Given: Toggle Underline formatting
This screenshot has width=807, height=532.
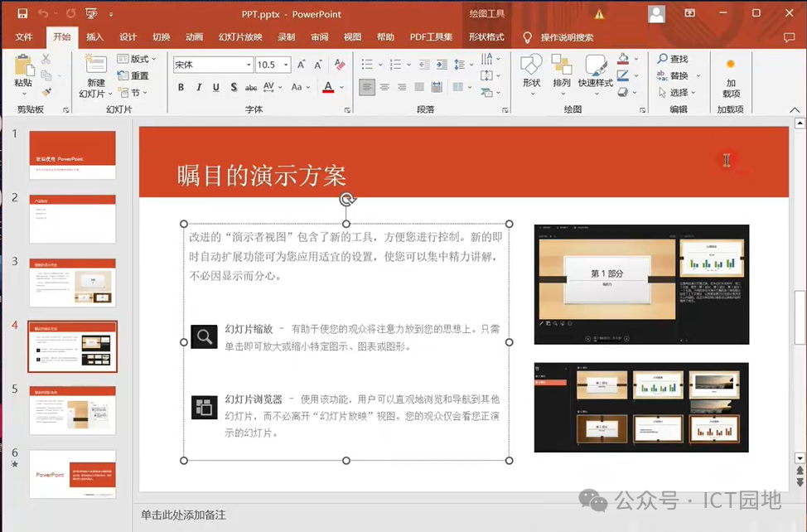Looking at the screenshot, I should 216,87.
